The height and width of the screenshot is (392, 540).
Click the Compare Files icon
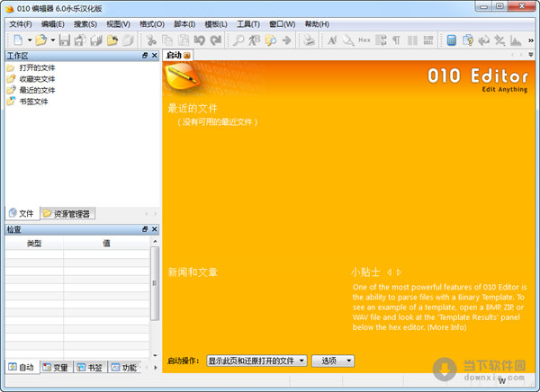click(x=468, y=40)
